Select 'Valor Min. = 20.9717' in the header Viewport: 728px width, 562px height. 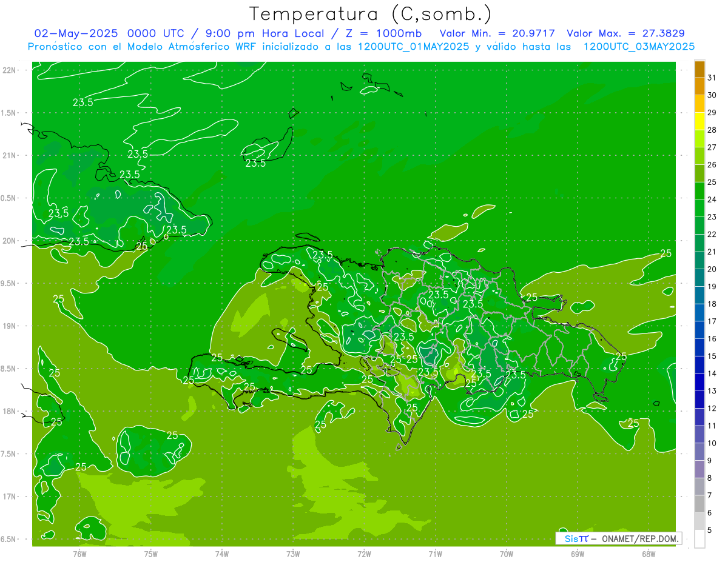point(497,33)
